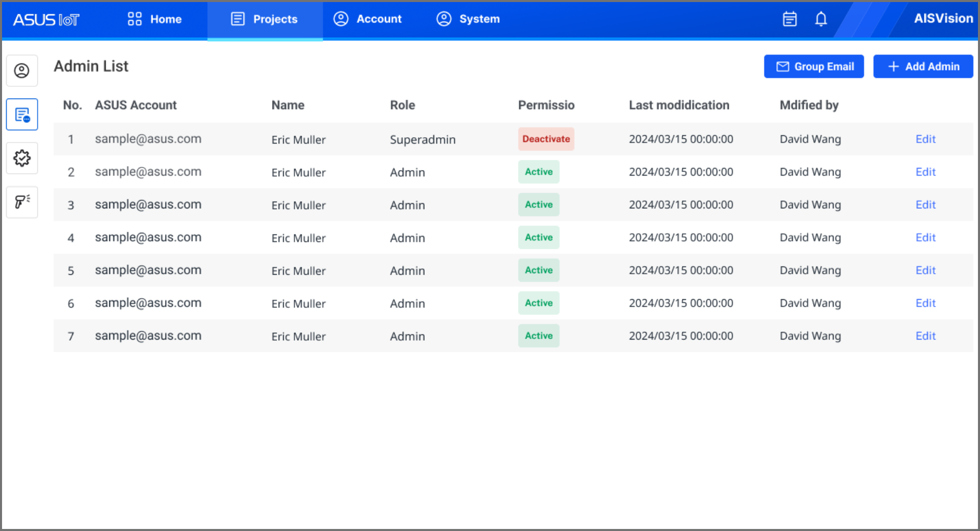
Task: Open Edit link for row 3
Action: (x=925, y=204)
